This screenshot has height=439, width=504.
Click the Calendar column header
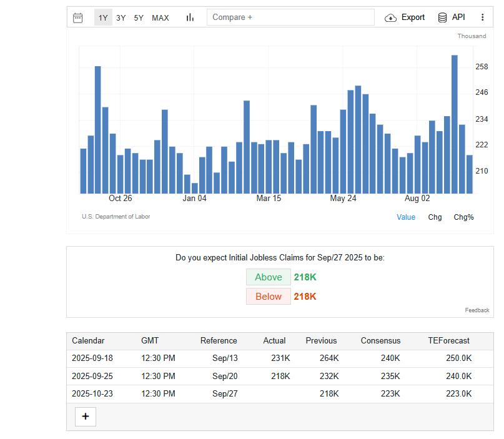(88, 341)
